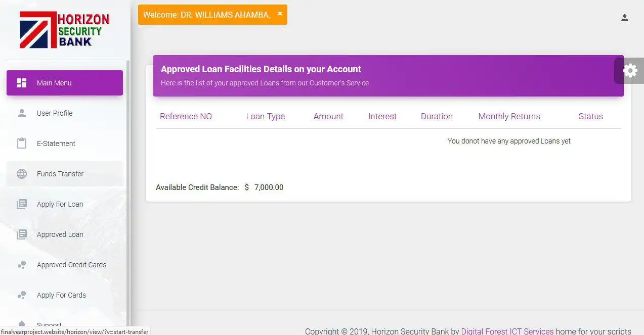
Task: Open the account user icon menu
Action: click(x=625, y=18)
